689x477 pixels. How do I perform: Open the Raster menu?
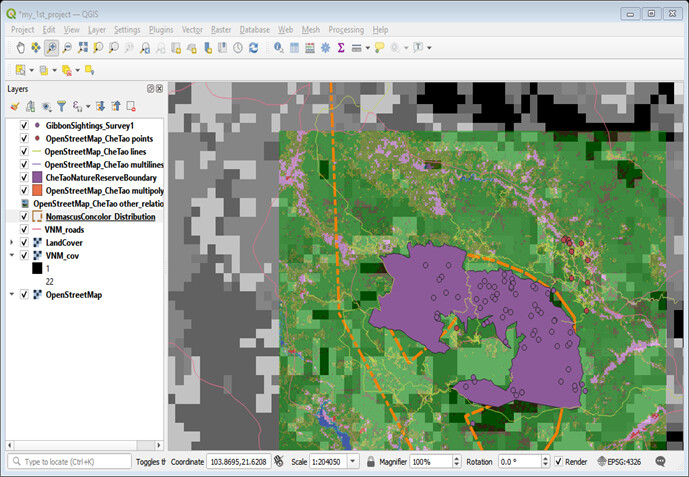click(x=221, y=29)
